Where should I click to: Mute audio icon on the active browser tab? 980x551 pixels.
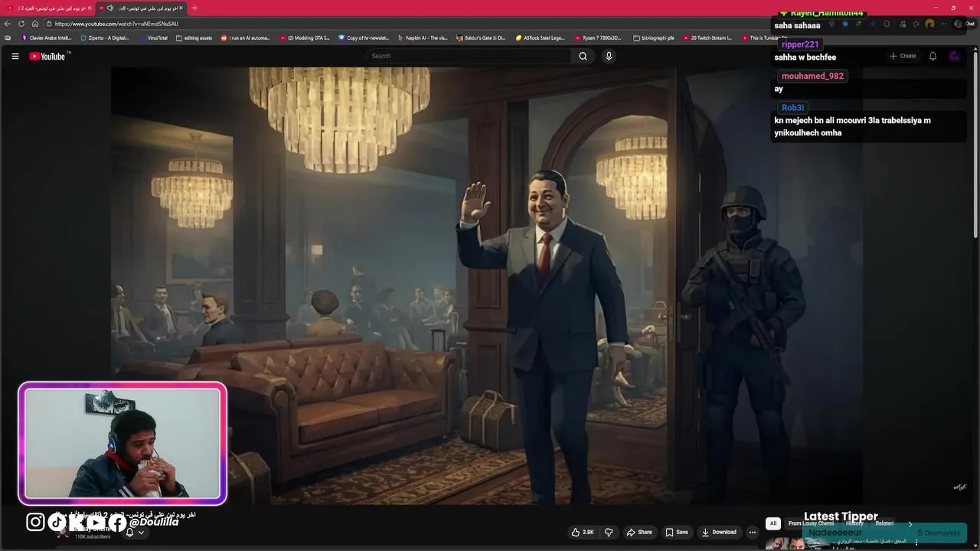pyautogui.click(x=110, y=8)
